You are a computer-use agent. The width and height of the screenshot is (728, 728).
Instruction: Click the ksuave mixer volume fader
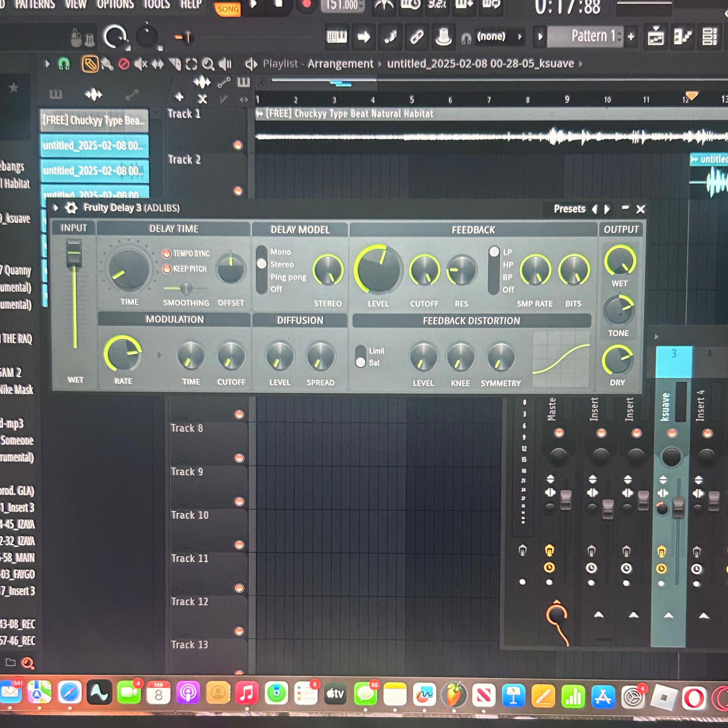coord(678,507)
